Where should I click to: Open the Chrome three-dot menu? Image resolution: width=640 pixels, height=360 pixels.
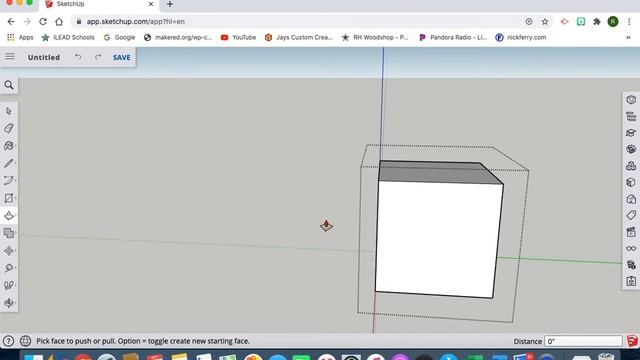pyautogui.click(x=629, y=22)
